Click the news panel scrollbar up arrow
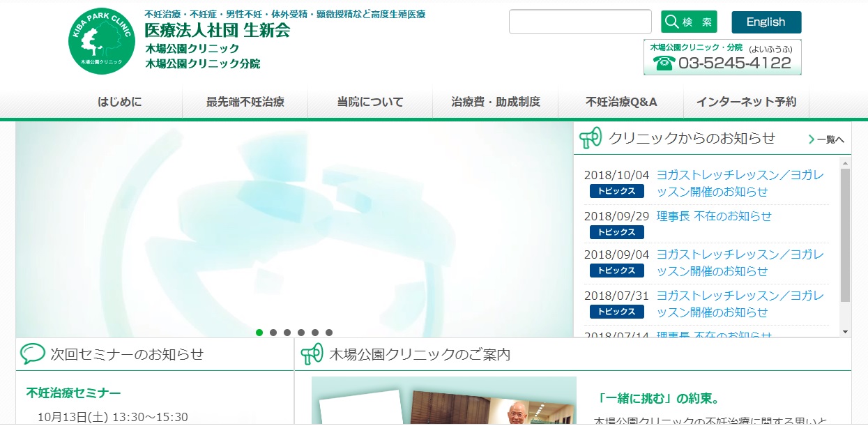Viewport: 868px width, 426px height. pyautogui.click(x=845, y=162)
